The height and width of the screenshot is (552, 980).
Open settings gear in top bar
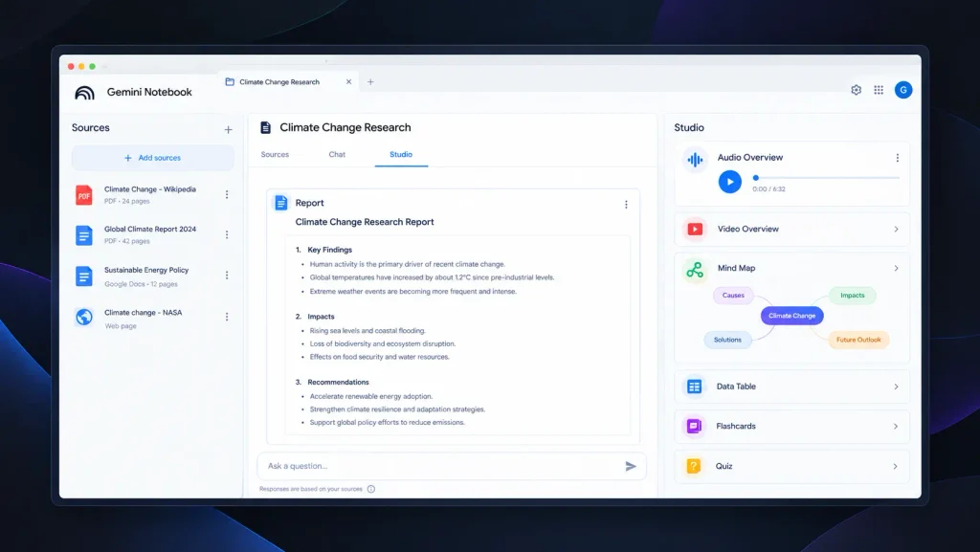tap(857, 90)
